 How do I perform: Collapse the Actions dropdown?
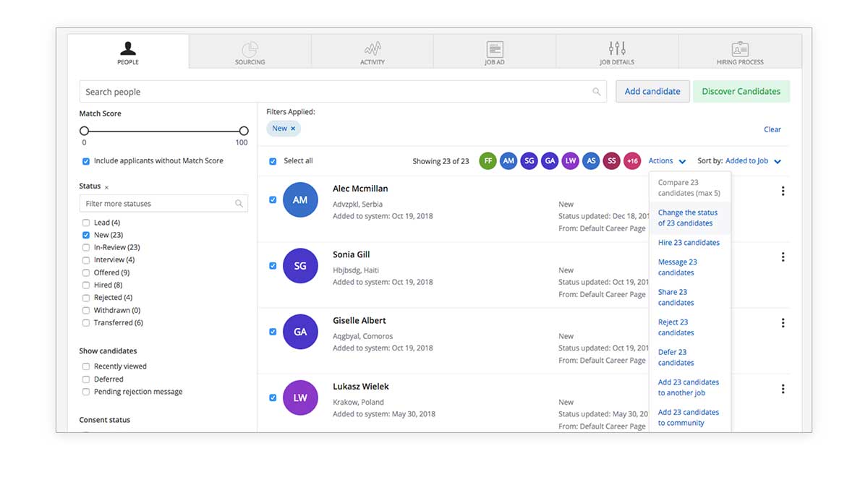click(667, 161)
